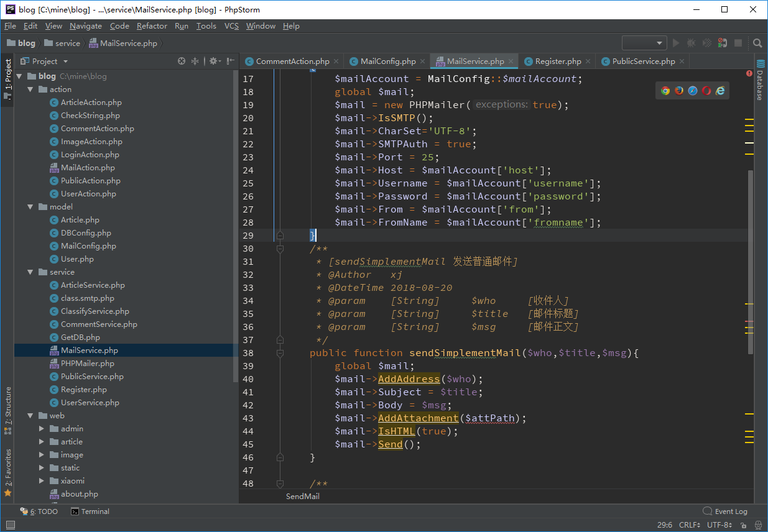The height and width of the screenshot is (532, 768).
Task: Click Scroll from Source target icon
Action: point(182,61)
